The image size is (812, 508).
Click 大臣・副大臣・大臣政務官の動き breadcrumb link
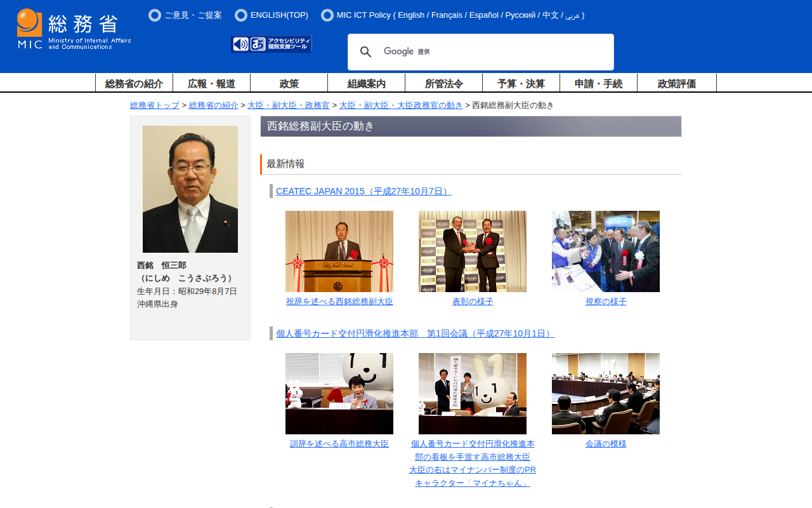click(x=401, y=105)
